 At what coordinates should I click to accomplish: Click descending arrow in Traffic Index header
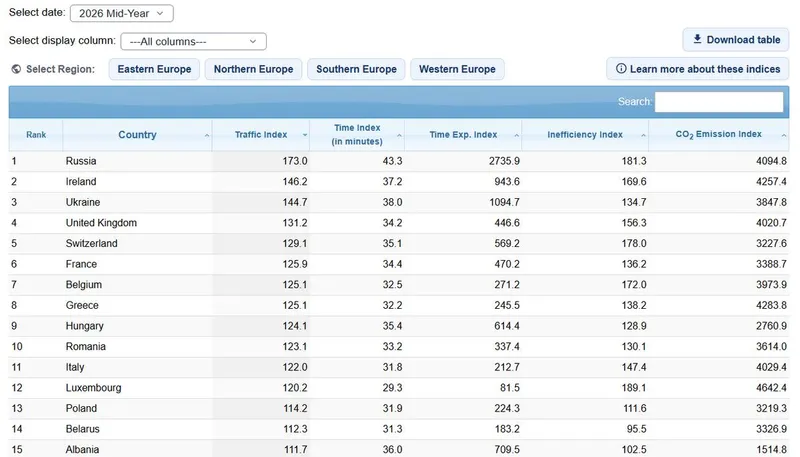pos(305,135)
